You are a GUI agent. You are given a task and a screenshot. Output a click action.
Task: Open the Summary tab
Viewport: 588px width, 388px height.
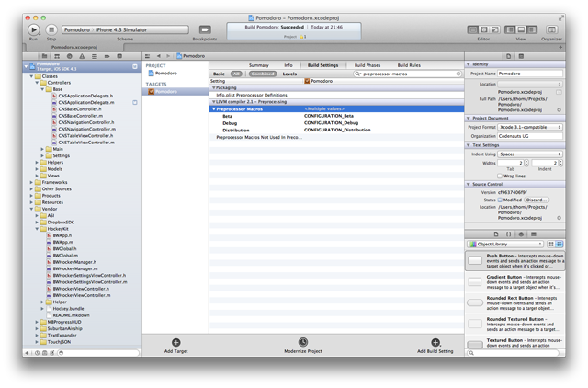point(259,65)
